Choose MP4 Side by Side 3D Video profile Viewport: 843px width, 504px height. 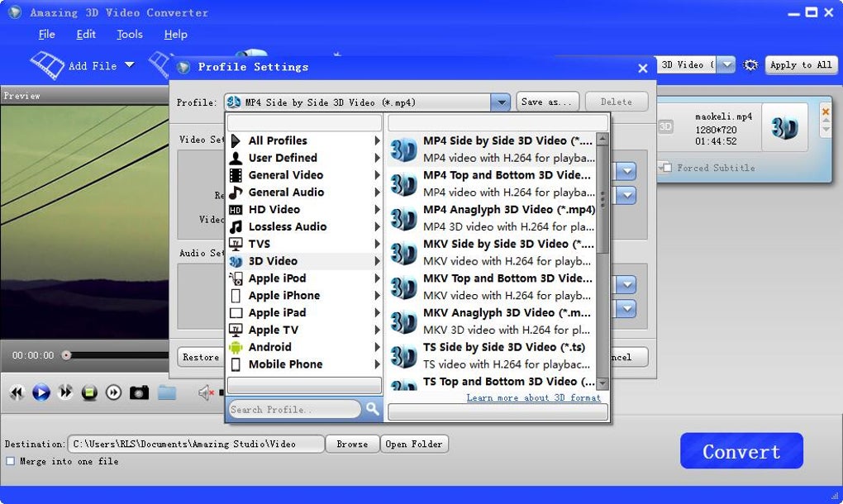point(492,149)
